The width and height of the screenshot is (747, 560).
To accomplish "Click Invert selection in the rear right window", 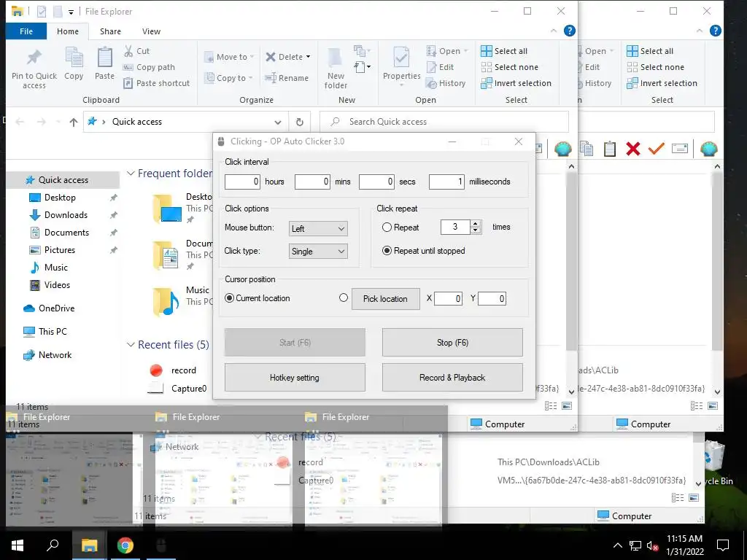I will [x=662, y=83].
